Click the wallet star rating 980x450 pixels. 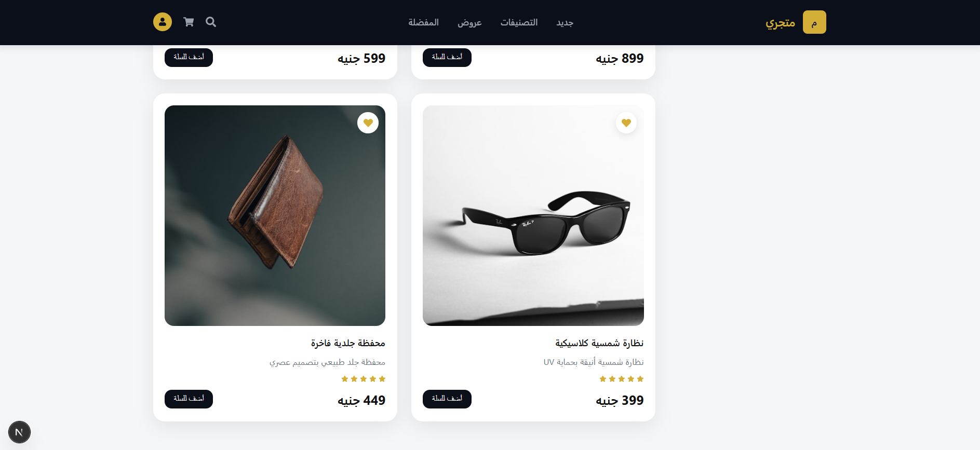(x=363, y=379)
